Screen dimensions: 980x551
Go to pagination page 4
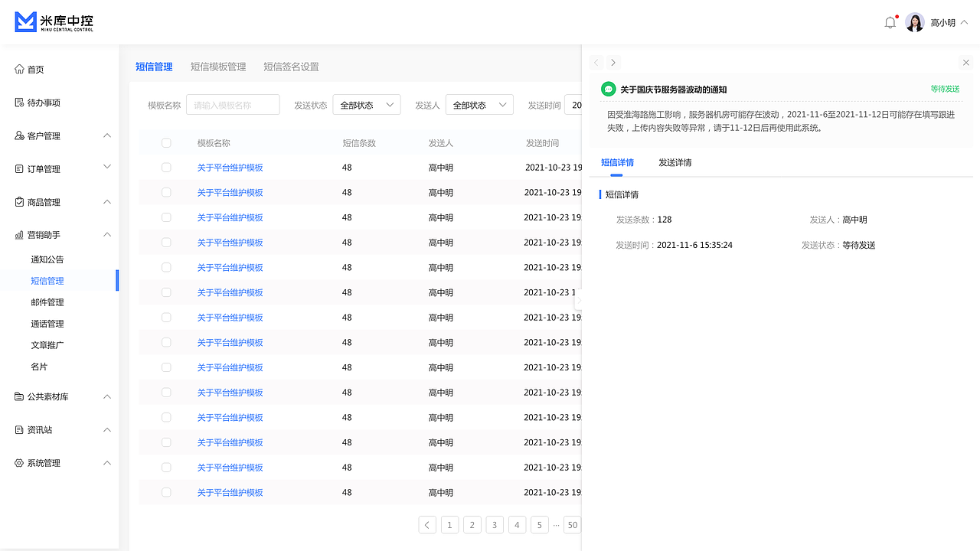click(517, 525)
